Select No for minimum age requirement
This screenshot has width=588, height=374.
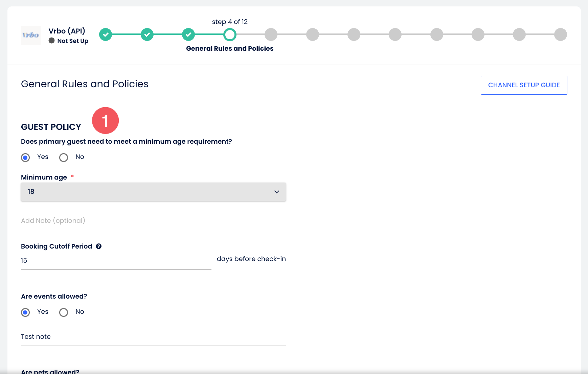pyautogui.click(x=64, y=158)
